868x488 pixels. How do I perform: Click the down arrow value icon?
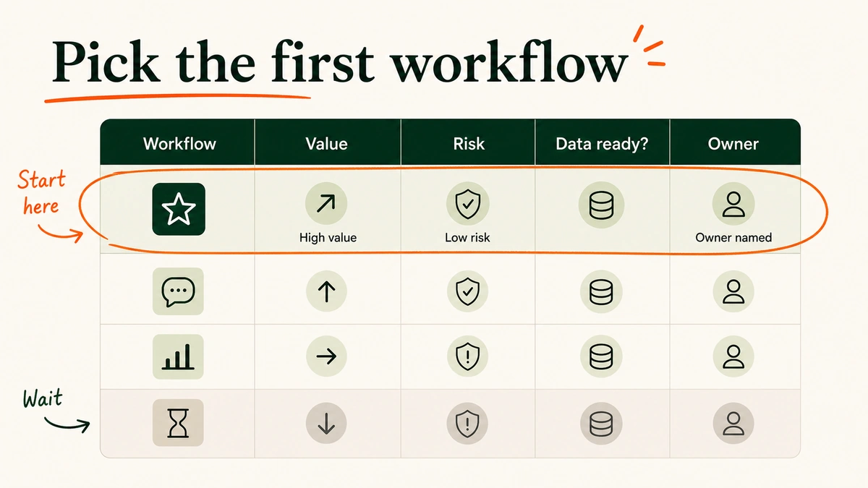pos(326,422)
